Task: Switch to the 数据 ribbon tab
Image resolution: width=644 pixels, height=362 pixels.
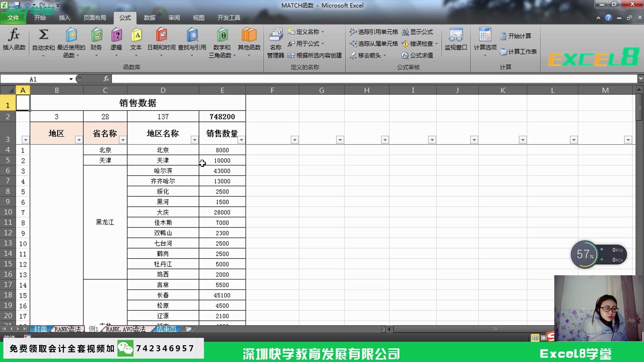Action: point(150,18)
